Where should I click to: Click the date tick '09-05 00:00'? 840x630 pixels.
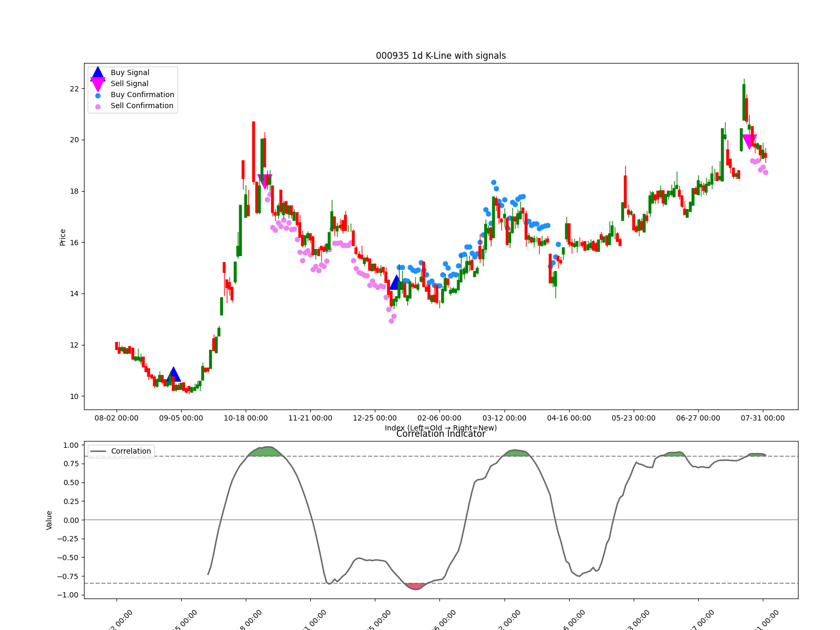point(181,418)
